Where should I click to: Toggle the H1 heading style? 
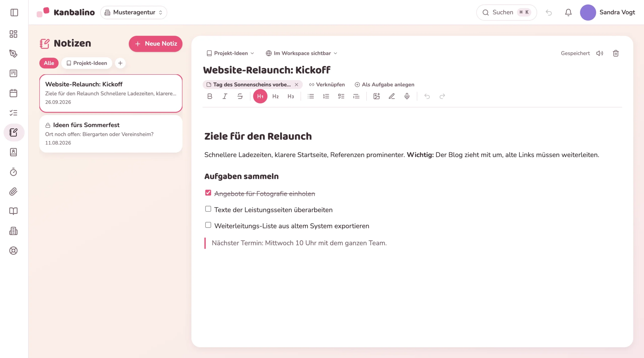pos(260,96)
